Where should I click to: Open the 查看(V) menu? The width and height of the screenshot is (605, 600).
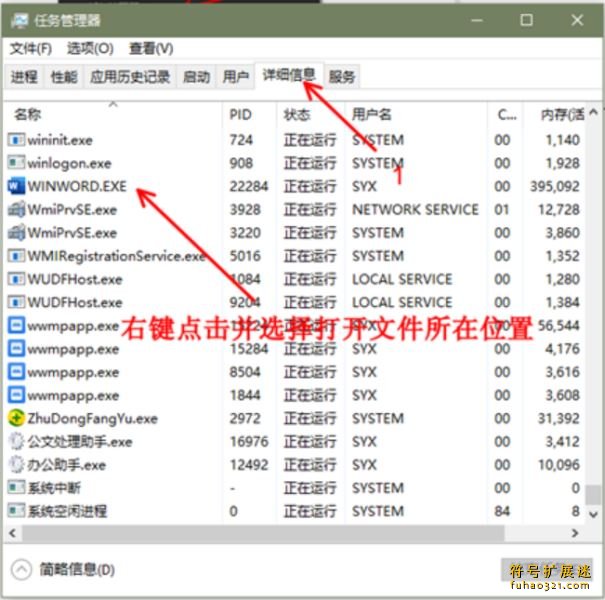click(x=151, y=48)
